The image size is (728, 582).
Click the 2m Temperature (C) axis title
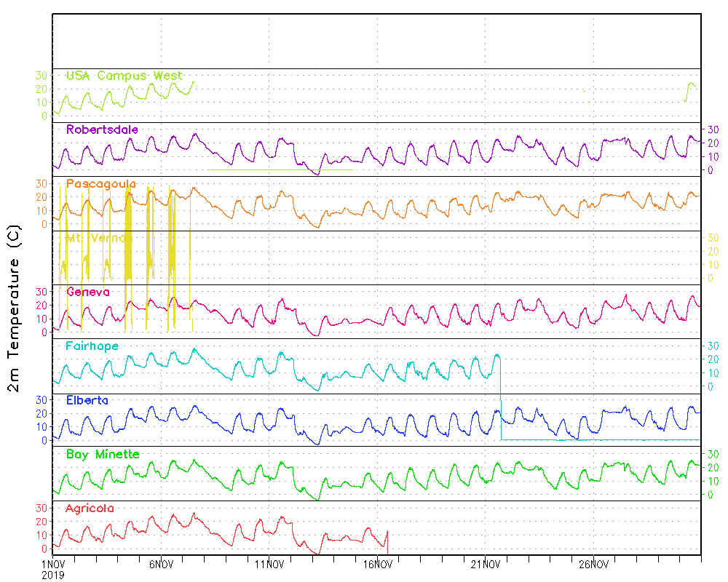point(15,308)
